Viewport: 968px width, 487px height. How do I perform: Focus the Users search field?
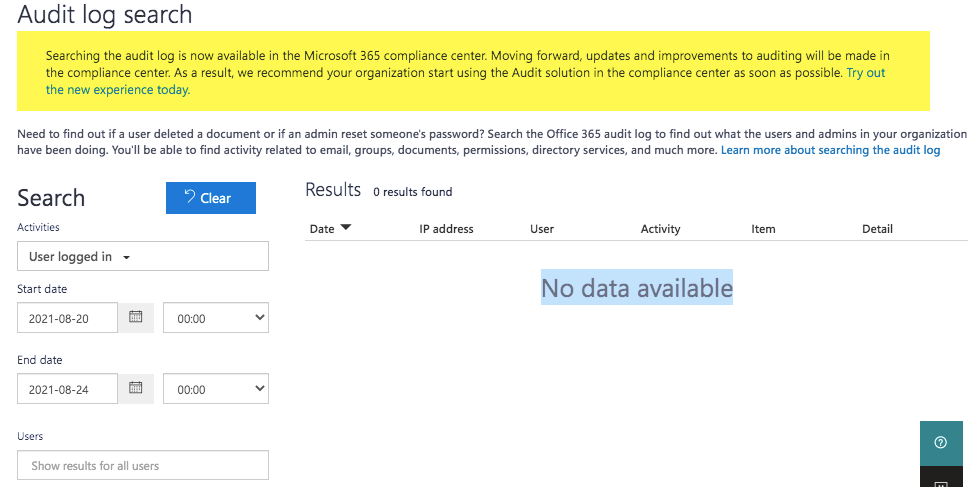coord(143,465)
